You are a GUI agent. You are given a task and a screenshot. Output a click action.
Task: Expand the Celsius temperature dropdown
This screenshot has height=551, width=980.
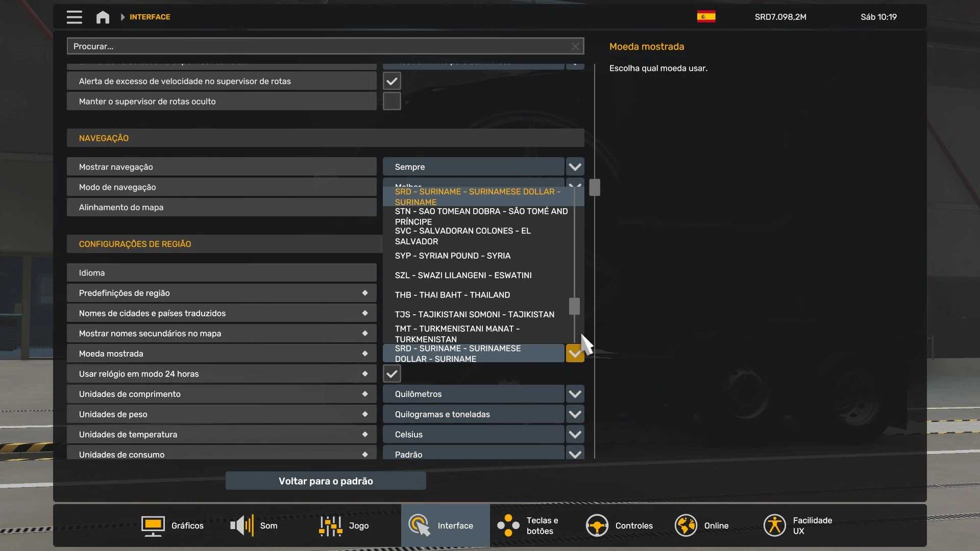click(x=575, y=435)
